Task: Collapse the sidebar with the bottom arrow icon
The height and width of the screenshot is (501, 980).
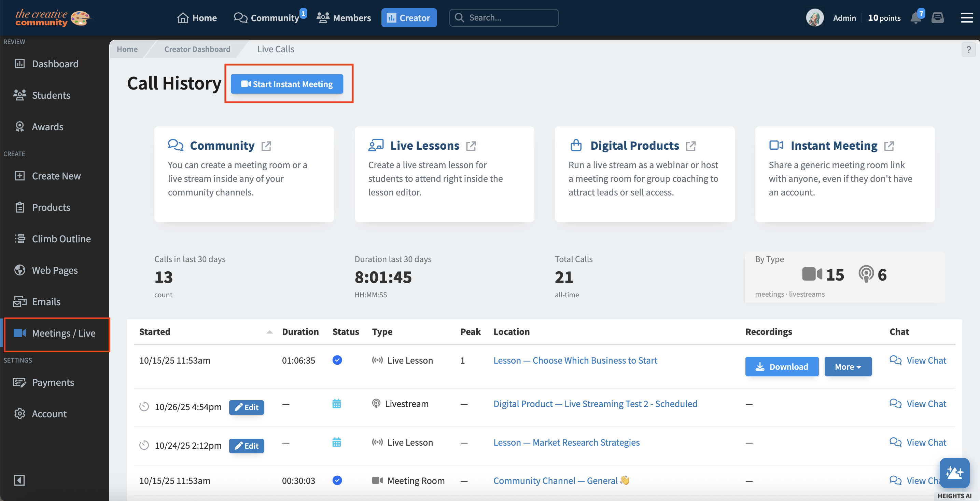Action: coord(19,480)
